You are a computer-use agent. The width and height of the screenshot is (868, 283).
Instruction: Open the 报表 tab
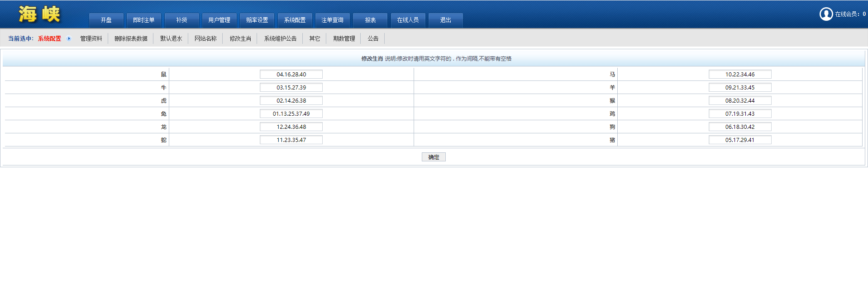(370, 20)
